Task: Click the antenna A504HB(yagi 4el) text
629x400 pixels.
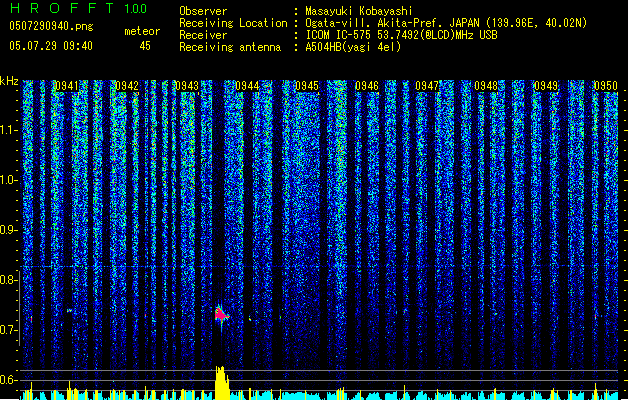Action: [x=353, y=47]
